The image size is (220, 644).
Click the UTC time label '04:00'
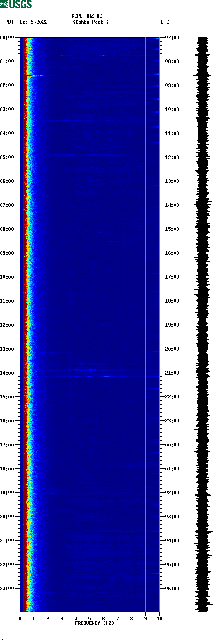(172, 541)
